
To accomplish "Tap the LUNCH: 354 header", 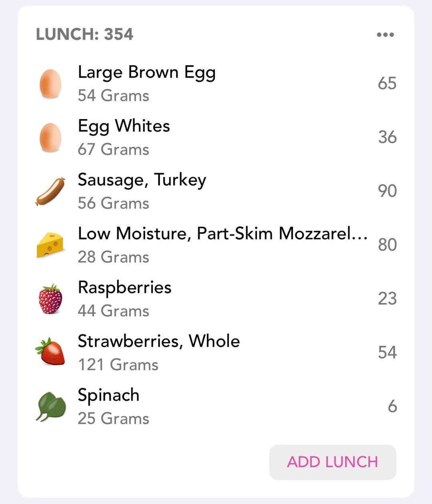I will pos(84,34).
